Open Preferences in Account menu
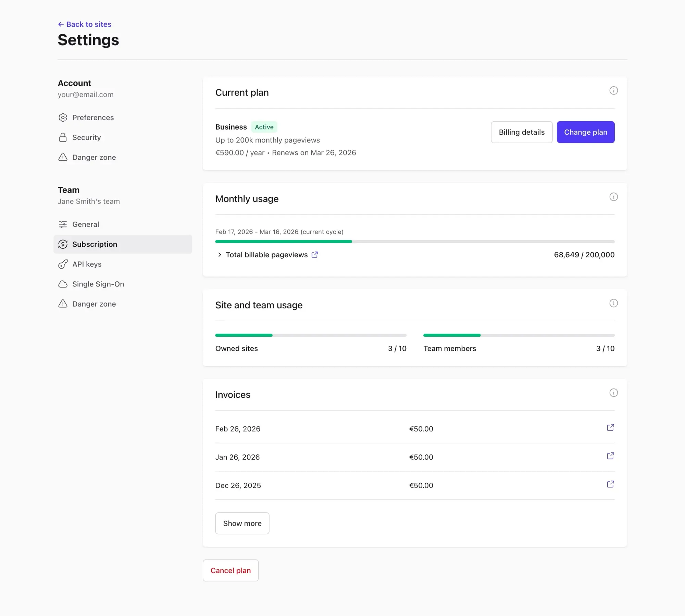This screenshot has width=685, height=616. (x=93, y=118)
